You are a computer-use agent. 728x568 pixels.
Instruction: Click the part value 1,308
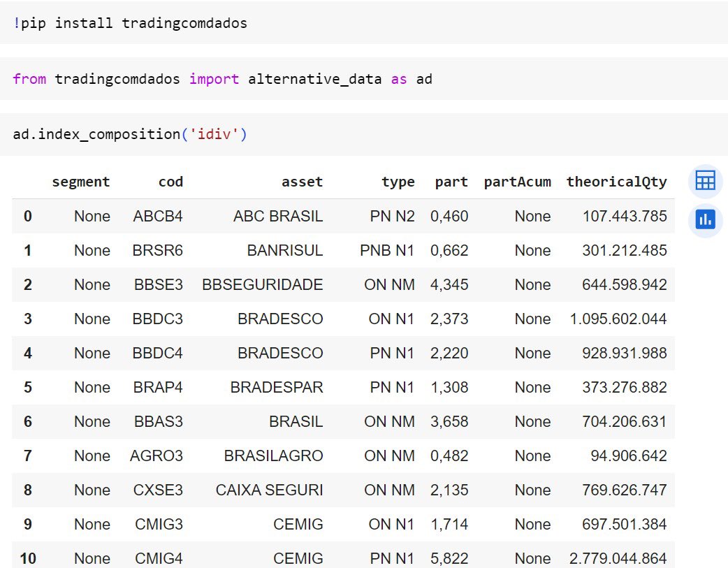tap(449, 387)
